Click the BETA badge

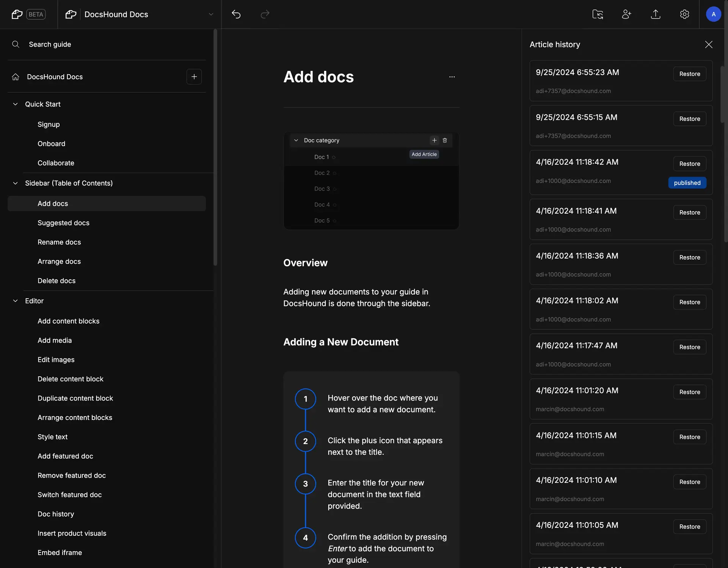(36, 14)
